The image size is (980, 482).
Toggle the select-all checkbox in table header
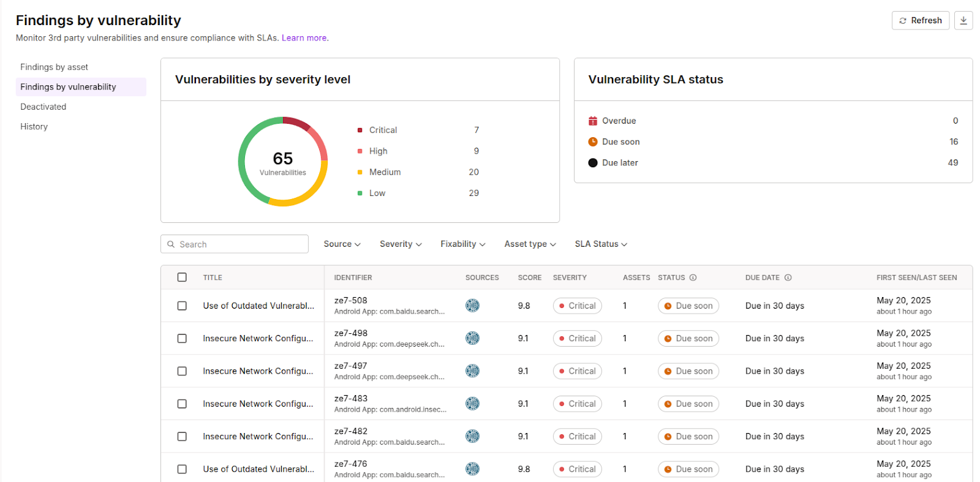182,277
